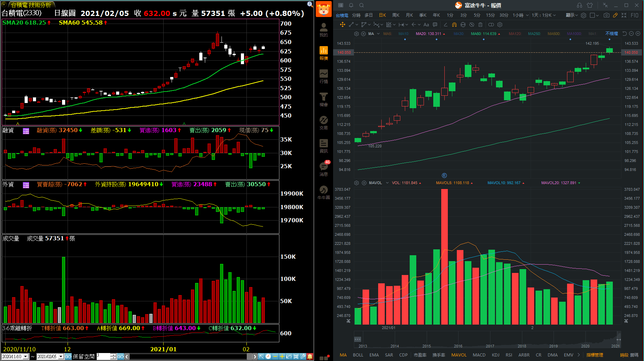The image size is (644, 361).
Task: Toggle the MACD indicator
Action: pos(479,355)
